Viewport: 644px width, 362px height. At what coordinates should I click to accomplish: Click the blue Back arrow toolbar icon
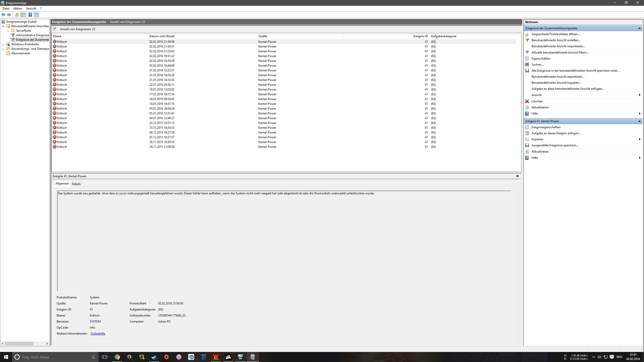(x=3, y=15)
